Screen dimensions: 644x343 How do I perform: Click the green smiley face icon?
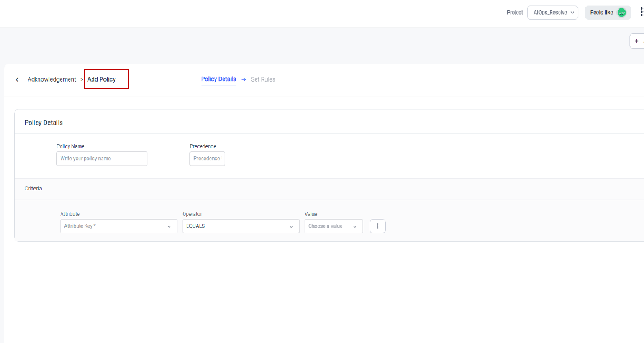621,13
